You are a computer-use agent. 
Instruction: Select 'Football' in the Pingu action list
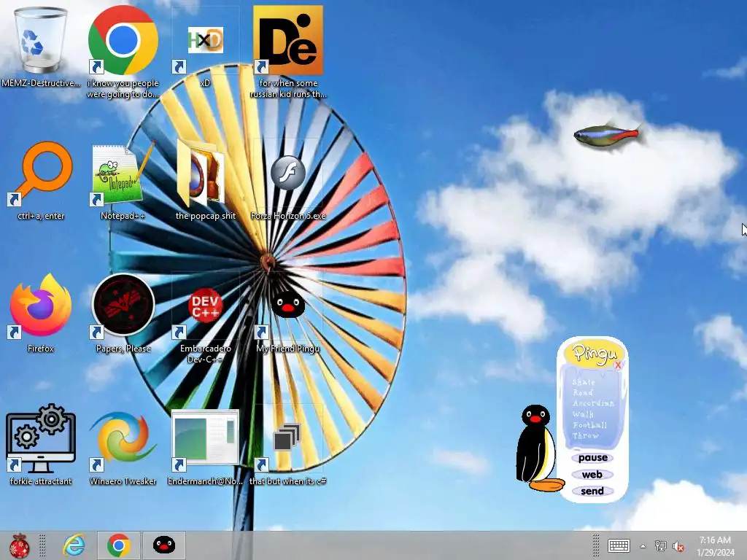click(x=589, y=425)
